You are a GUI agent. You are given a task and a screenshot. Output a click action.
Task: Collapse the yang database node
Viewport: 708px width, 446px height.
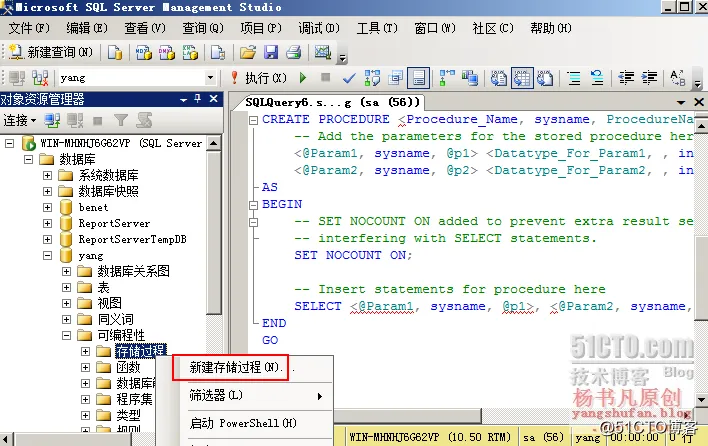coord(47,256)
